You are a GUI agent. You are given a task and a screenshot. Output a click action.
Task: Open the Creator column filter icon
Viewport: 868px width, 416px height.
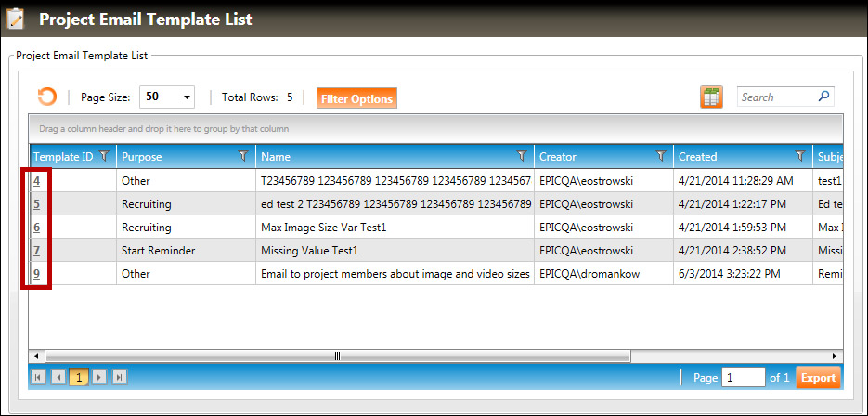[661, 156]
